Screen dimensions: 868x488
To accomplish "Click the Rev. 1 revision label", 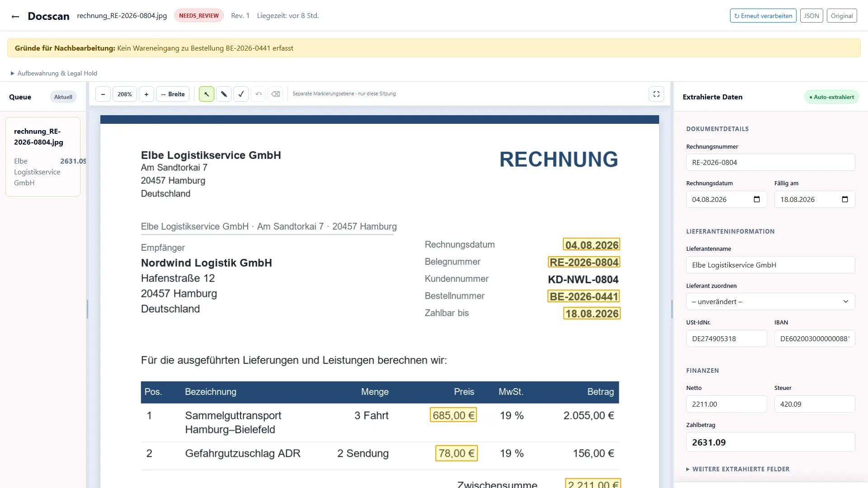I will coord(240,16).
